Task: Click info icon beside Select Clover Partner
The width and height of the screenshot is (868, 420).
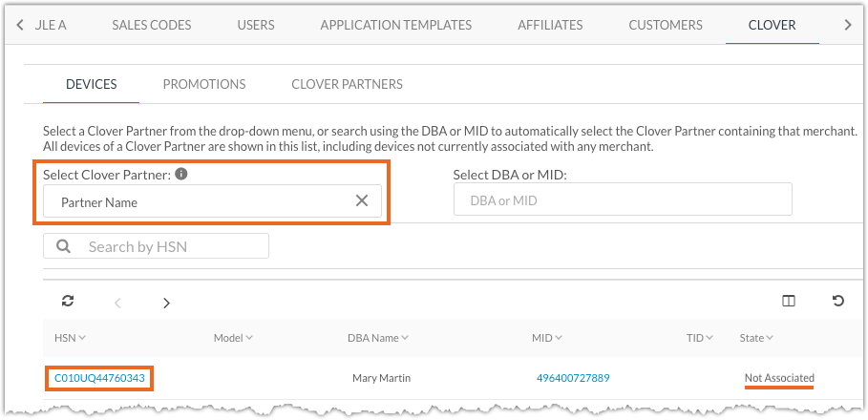Action: click(181, 174)
